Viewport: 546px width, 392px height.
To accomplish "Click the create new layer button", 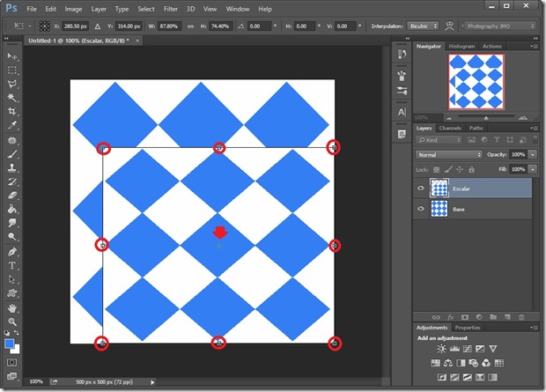I will tap(508, 317).
